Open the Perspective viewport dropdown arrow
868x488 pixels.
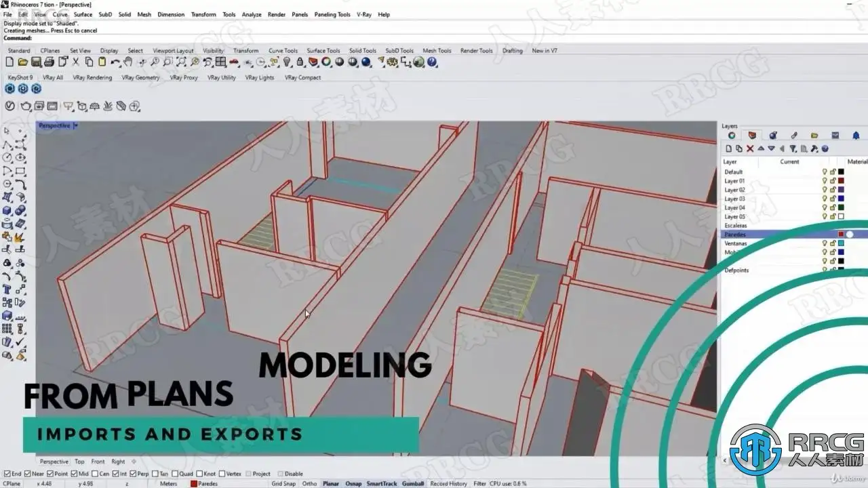pos(75,125)
